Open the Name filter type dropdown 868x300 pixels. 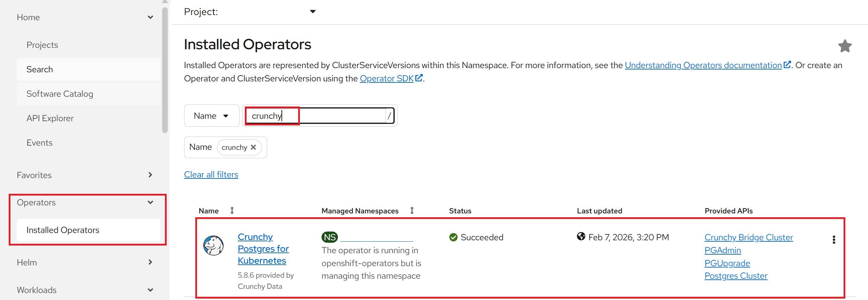tap(211, 116)
